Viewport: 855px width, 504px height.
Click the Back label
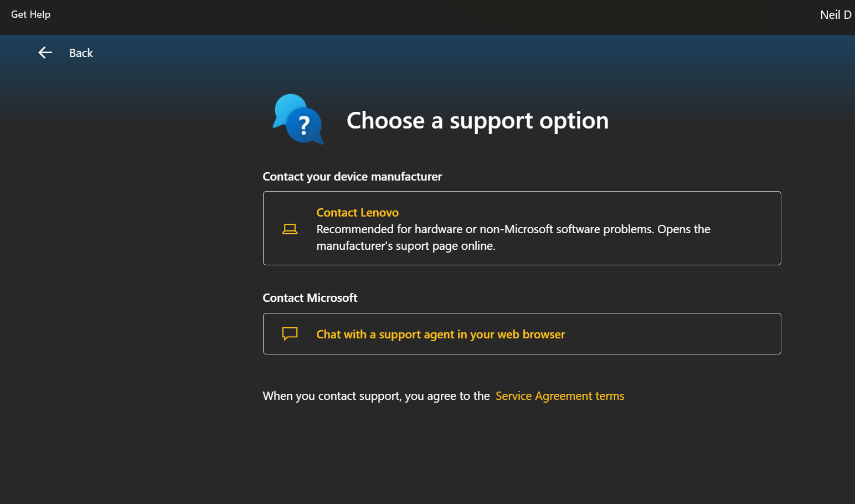pos(81,53)
